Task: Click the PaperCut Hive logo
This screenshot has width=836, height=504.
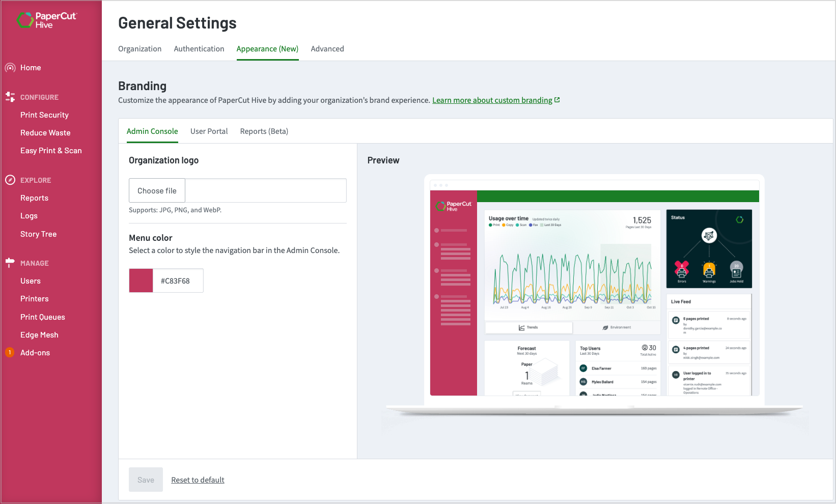Action: [x=46, y=20]
